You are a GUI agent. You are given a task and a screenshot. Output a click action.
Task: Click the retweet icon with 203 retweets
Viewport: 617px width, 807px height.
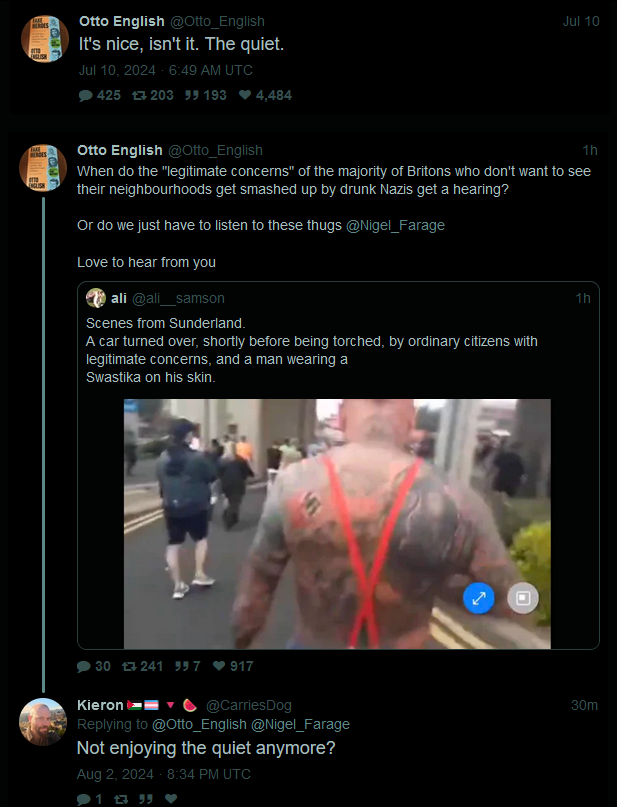(139, 95)
